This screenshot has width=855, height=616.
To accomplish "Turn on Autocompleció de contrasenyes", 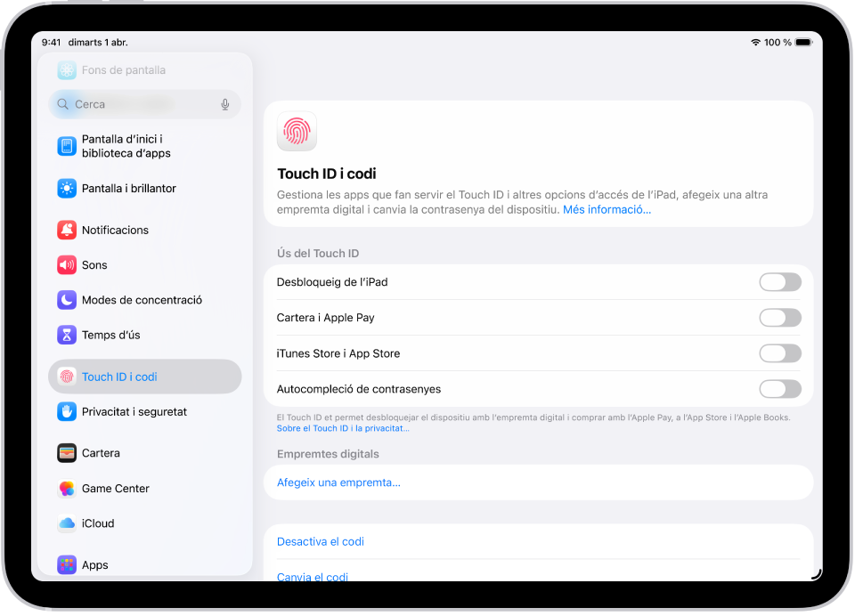I will coord(780,389).
